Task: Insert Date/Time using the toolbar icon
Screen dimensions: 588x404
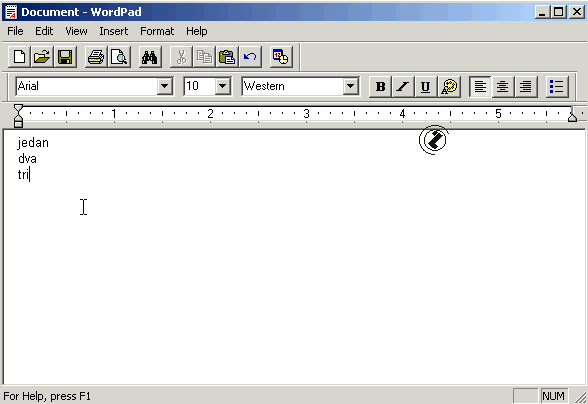Action: coord(281,57)
